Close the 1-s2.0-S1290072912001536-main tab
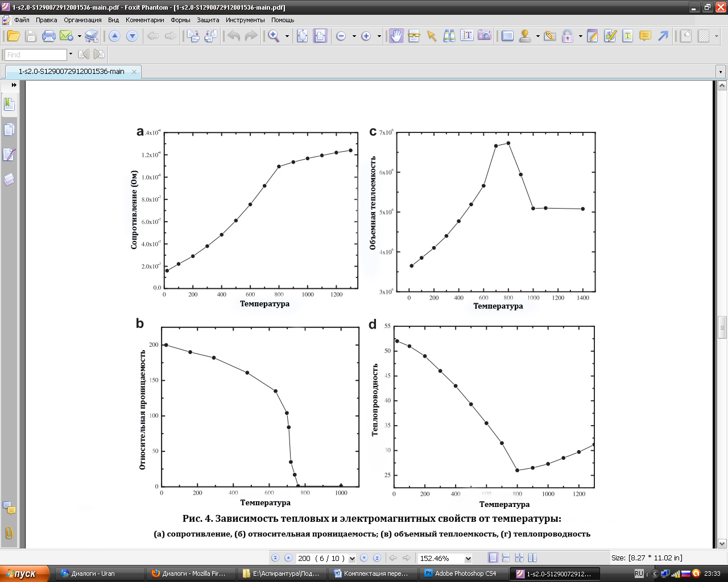728x582 pixels. tap(134, 72)
